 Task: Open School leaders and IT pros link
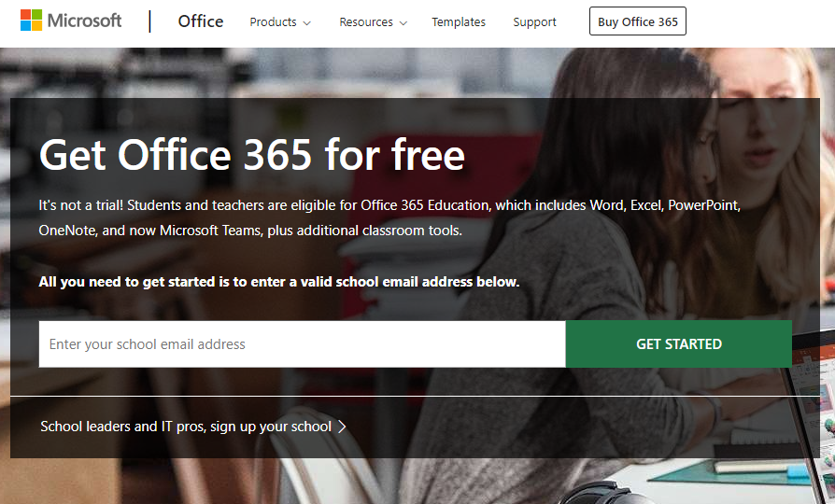tap(193, 427)
